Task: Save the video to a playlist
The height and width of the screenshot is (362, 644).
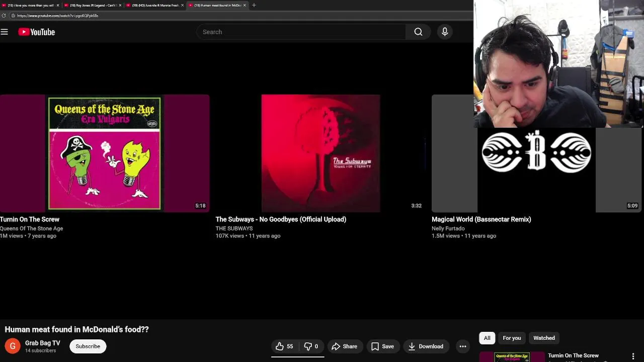Action: click(382, 346)
